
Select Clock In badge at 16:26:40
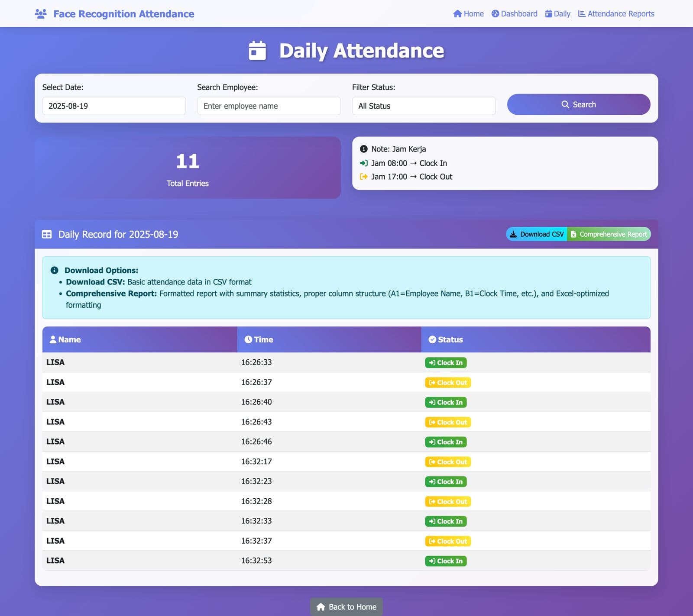[x=446, y=402]
